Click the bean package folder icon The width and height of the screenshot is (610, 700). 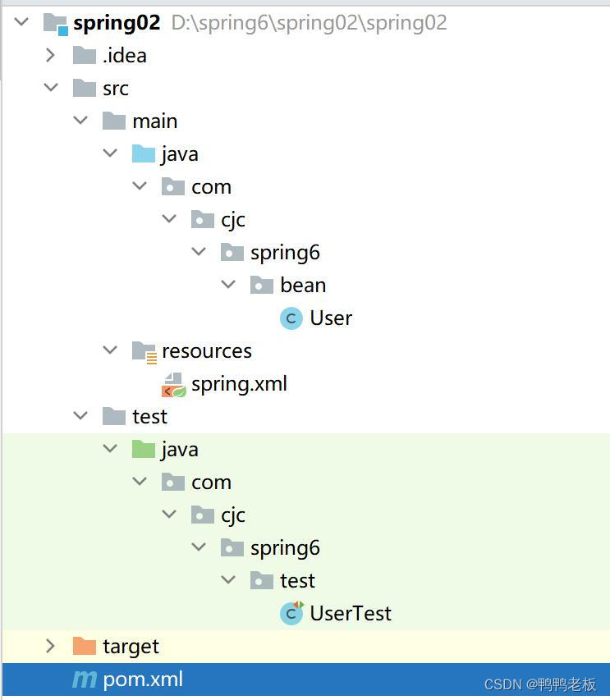point(263,285)
